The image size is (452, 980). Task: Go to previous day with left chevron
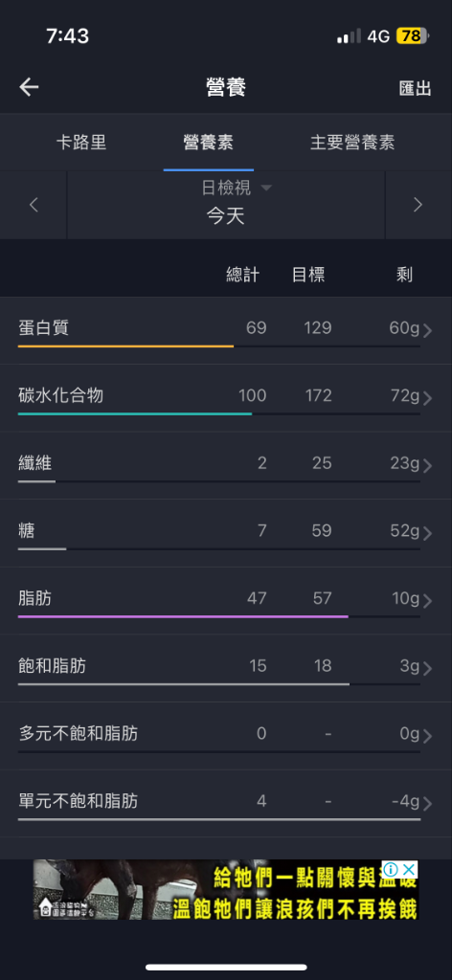point(34,205)
